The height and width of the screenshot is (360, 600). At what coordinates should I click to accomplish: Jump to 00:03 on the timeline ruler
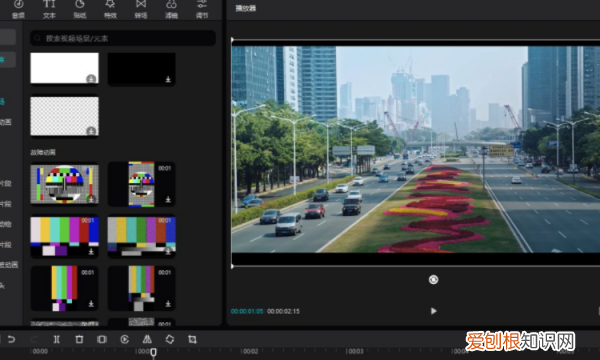[356, 351]
